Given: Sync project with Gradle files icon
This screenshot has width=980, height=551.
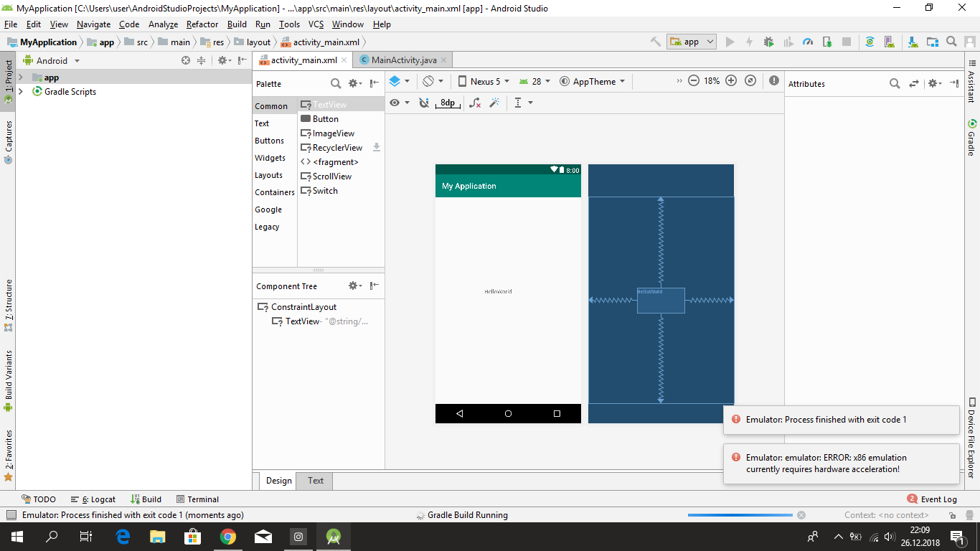Looking at the screenshot, I should pyautogui.click(x=870, y=42).
